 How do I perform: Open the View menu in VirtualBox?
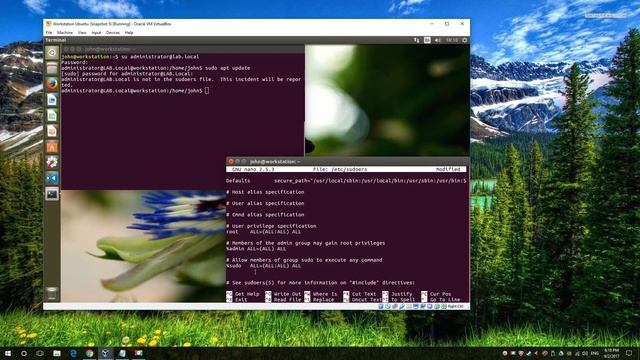[x=82, y=32]
